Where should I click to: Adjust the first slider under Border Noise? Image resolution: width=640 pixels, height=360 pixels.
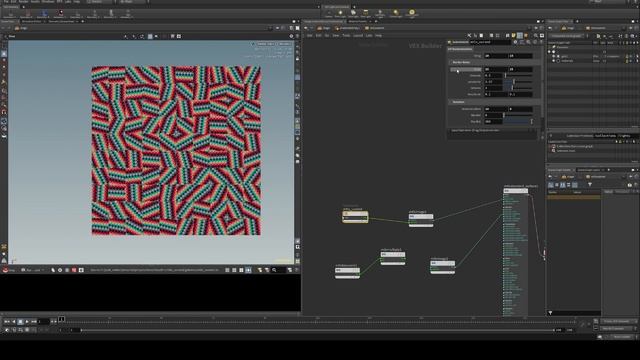[518, 76]
